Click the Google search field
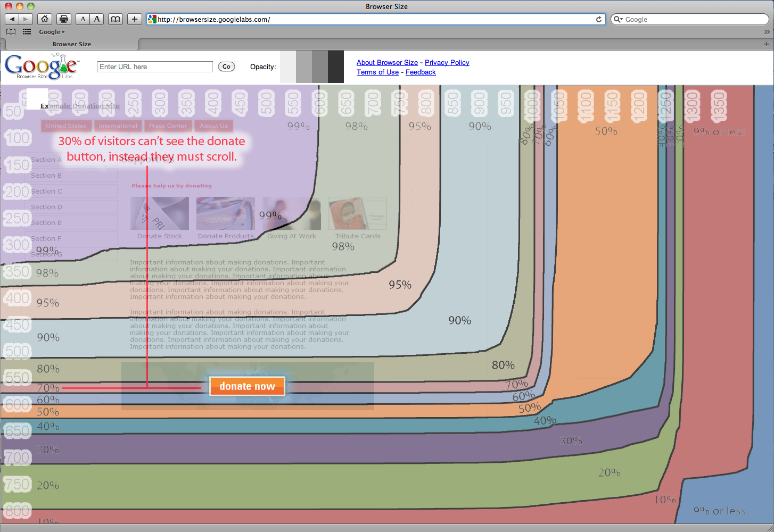Viewport: 774px width, 532px height. (x=689, y=19)
